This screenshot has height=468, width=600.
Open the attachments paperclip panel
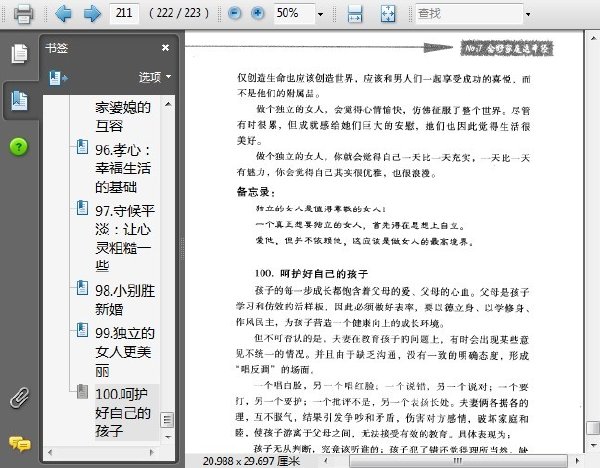point(19,398)
